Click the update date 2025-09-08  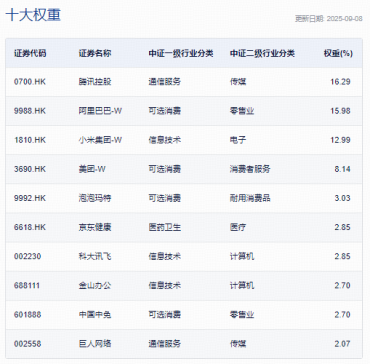pos(344,19)
